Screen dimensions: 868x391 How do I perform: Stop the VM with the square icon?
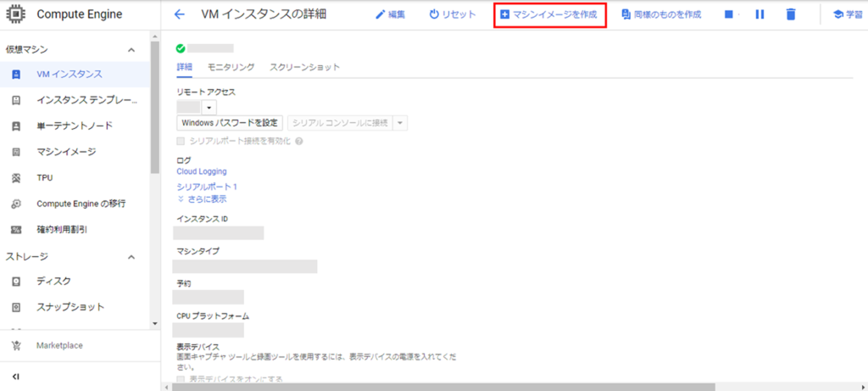pos(729,14)
